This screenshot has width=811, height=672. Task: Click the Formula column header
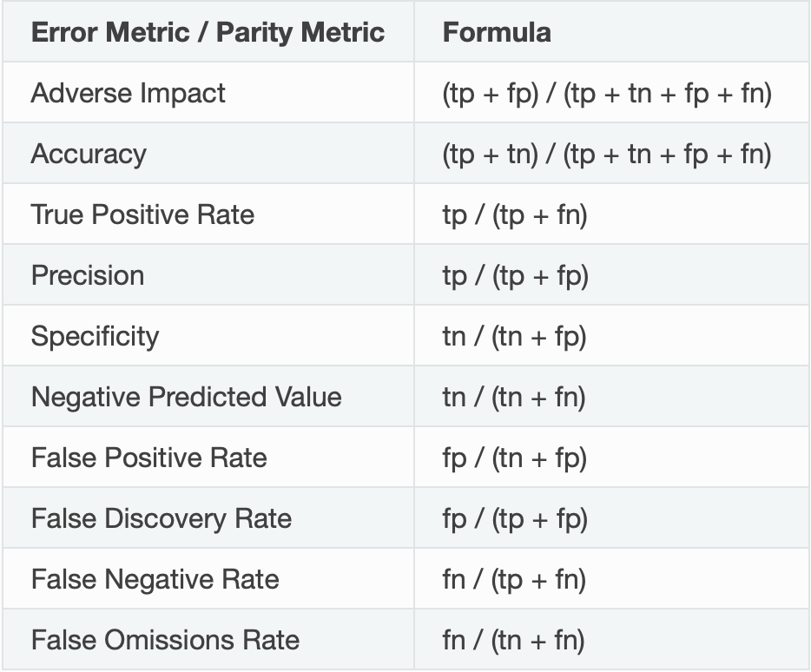coord(497,33)
